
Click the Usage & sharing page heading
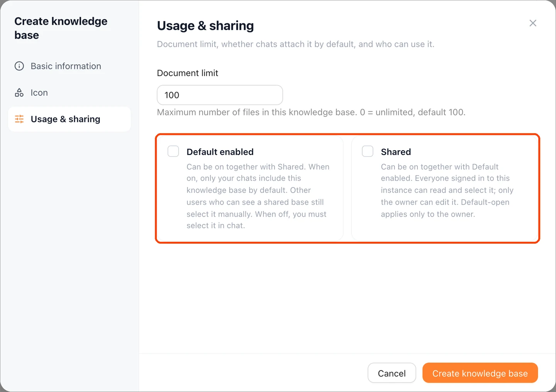click(x=205, y=26)
